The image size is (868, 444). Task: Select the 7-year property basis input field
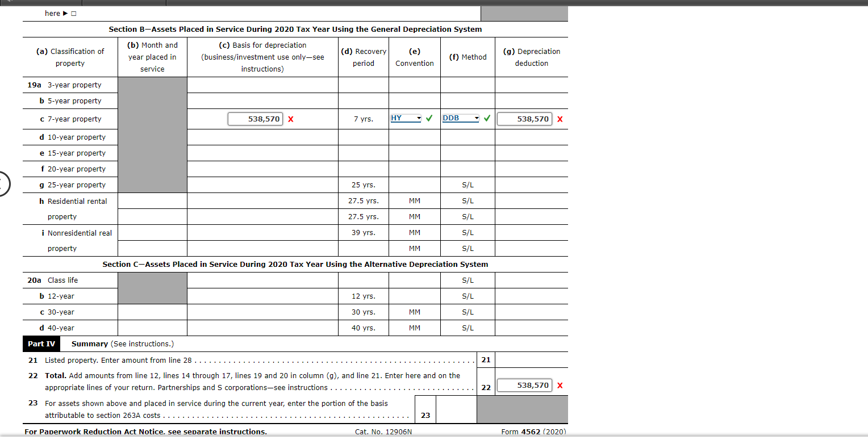[255, 119]
